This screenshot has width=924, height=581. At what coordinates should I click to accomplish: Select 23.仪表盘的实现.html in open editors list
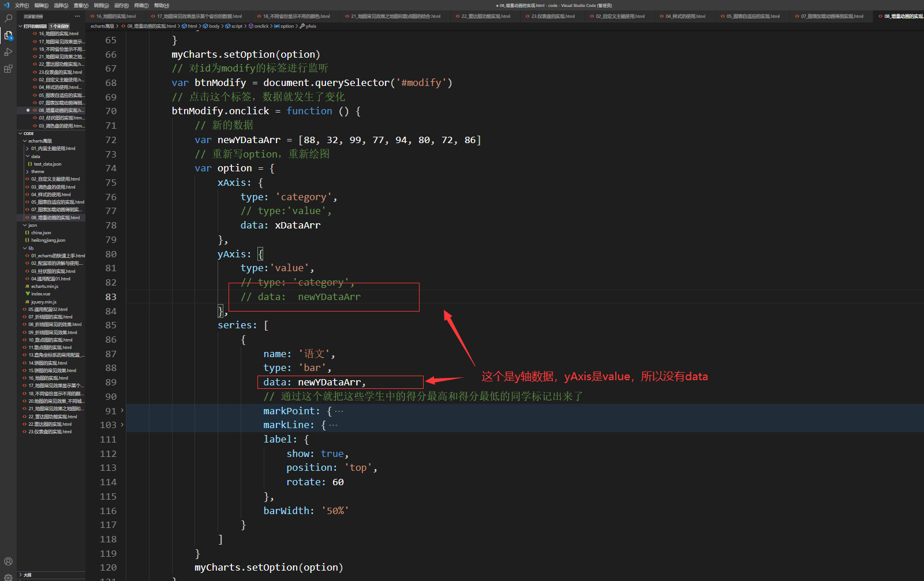click(61, 72)
